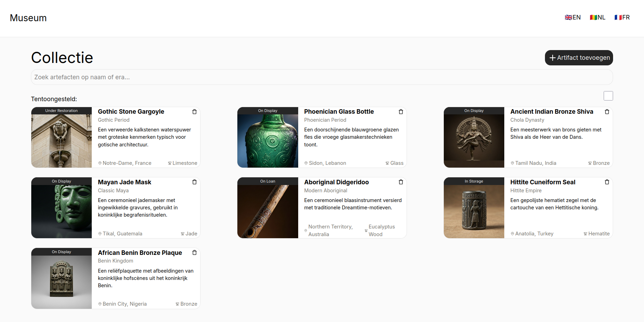The height and width of the screenshot is (322, 644).
Task: Change language to French (FR)
Action: coord(622,17)
